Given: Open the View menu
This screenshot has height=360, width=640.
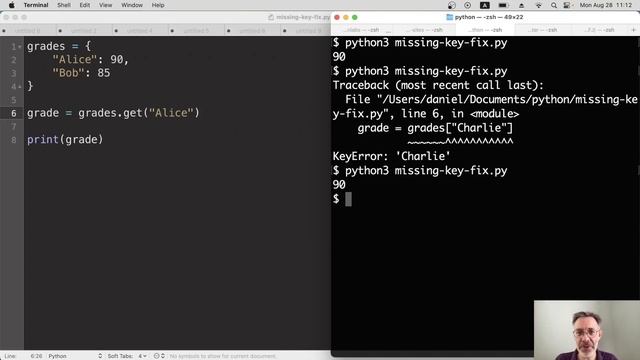Looking at the screenshot, I should 105,5.
